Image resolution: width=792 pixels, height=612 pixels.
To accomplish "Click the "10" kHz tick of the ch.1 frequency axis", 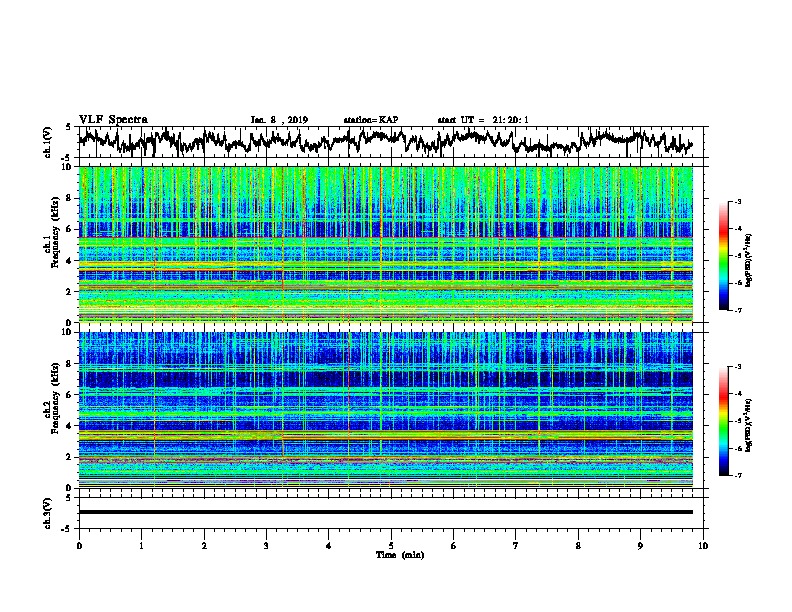I will 68,167.
